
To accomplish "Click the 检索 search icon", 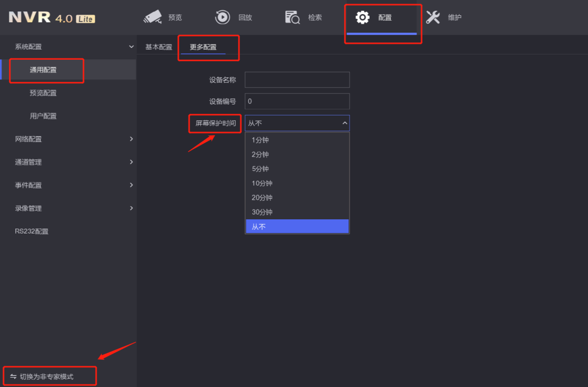I will 292,17.
